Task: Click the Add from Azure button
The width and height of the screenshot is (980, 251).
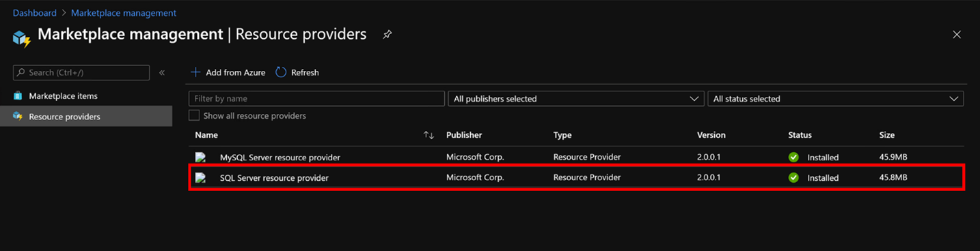Action: coord(228,72)
